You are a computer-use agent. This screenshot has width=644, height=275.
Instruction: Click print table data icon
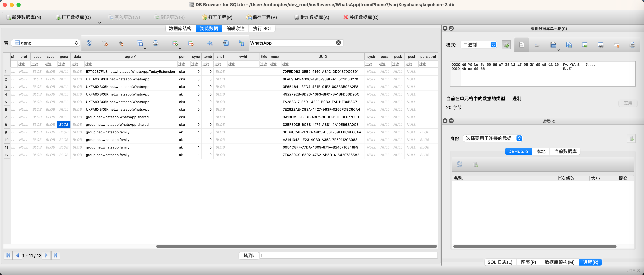156,43
